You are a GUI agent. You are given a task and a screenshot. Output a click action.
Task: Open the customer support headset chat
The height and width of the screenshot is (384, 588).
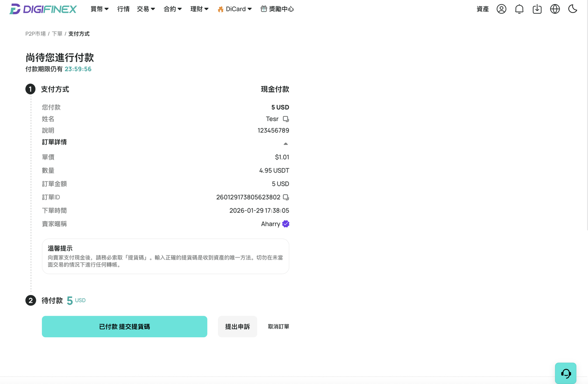pyautogui.click(x=566, y=373)
